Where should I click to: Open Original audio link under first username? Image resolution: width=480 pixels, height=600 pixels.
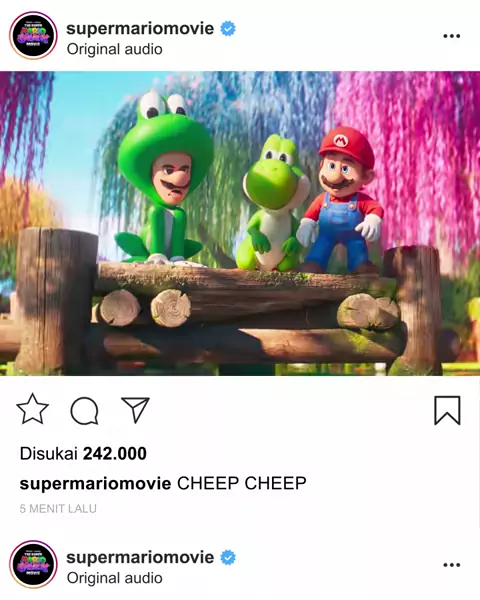(x=114, y=49)
